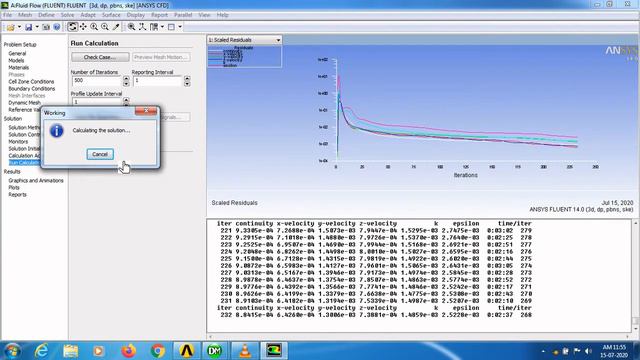Open the Report menu
This screenshot has width=640, height=360.
[159, 15]
